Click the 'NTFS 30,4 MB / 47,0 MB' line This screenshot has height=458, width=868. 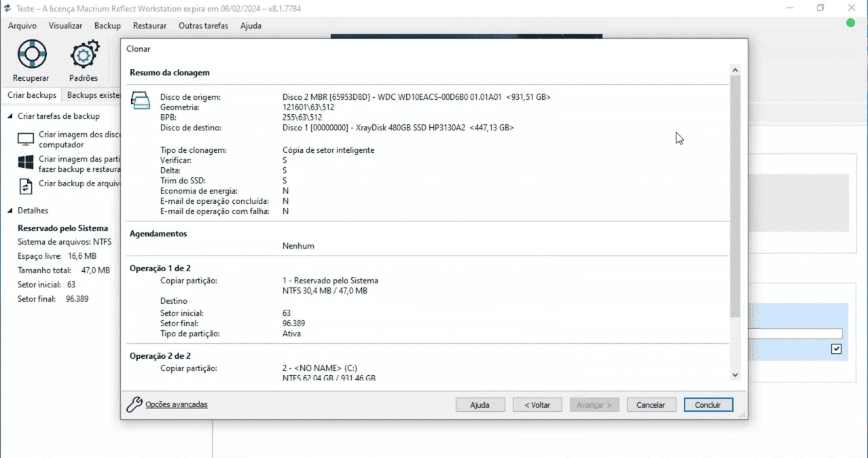(325, 291)
